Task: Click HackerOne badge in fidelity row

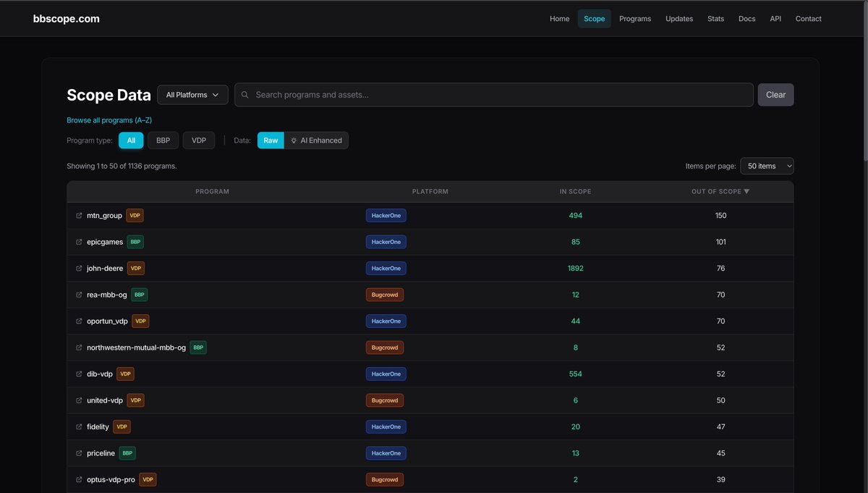Action: coord(386,427)
